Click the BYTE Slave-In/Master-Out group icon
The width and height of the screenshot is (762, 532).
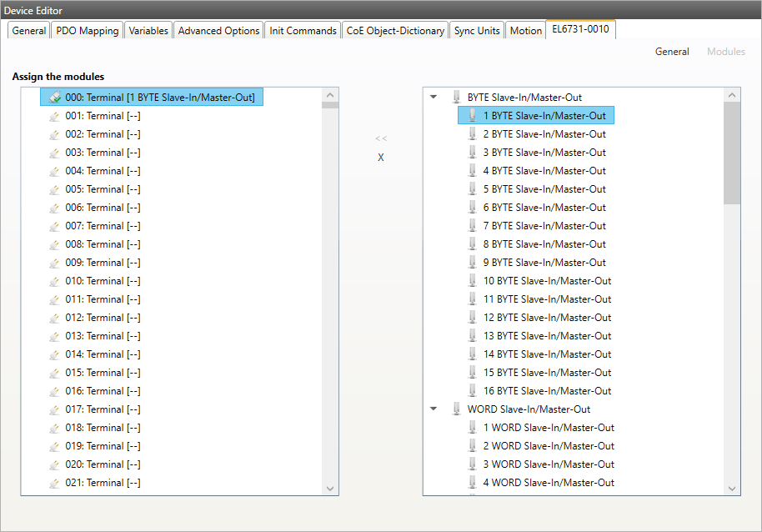[x=456, y=98]
